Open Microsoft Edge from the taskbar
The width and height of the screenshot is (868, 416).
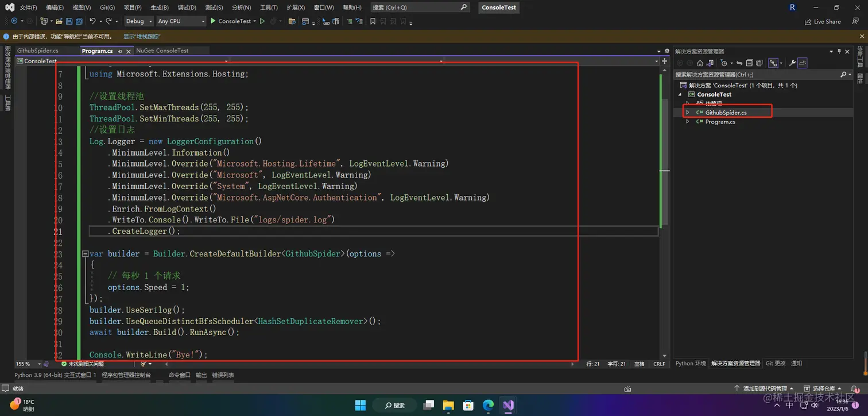click(488, 405)
